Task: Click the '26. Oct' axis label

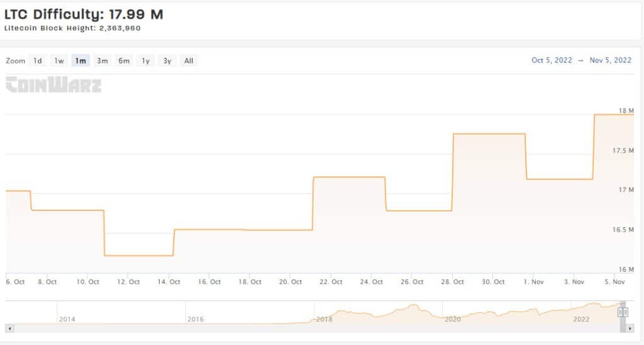Action: coord(412,281)
